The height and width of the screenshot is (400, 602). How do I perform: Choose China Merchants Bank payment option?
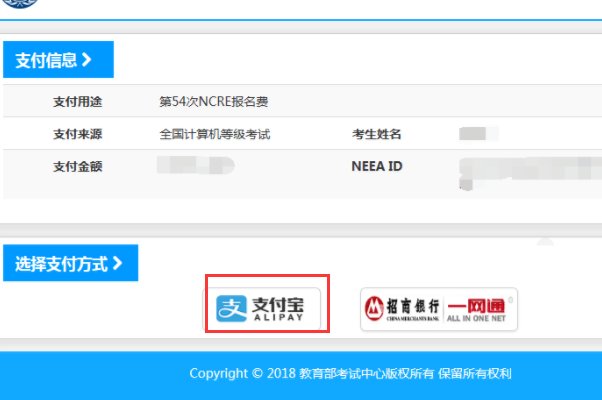[439, 309]
